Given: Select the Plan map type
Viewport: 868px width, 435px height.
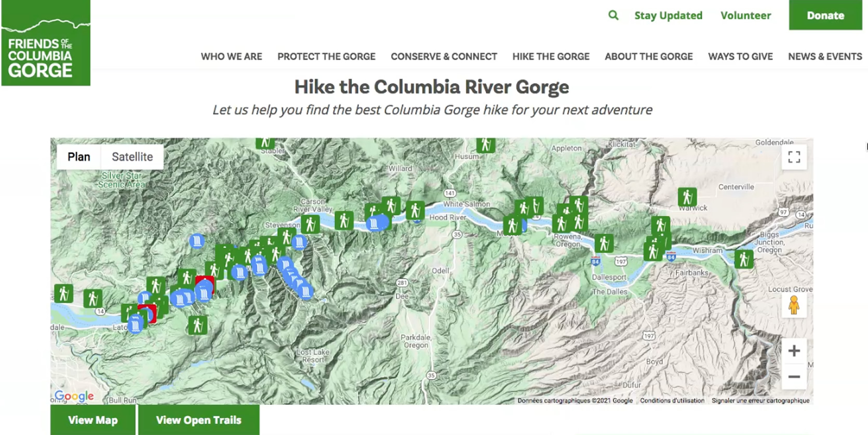Looking at the screenshot, I should click(x=79, y=157).
